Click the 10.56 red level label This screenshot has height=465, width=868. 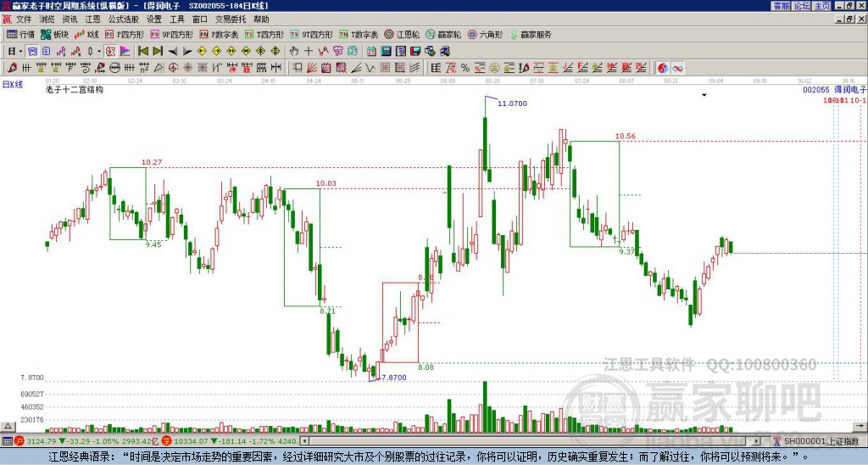coord(626,137)
